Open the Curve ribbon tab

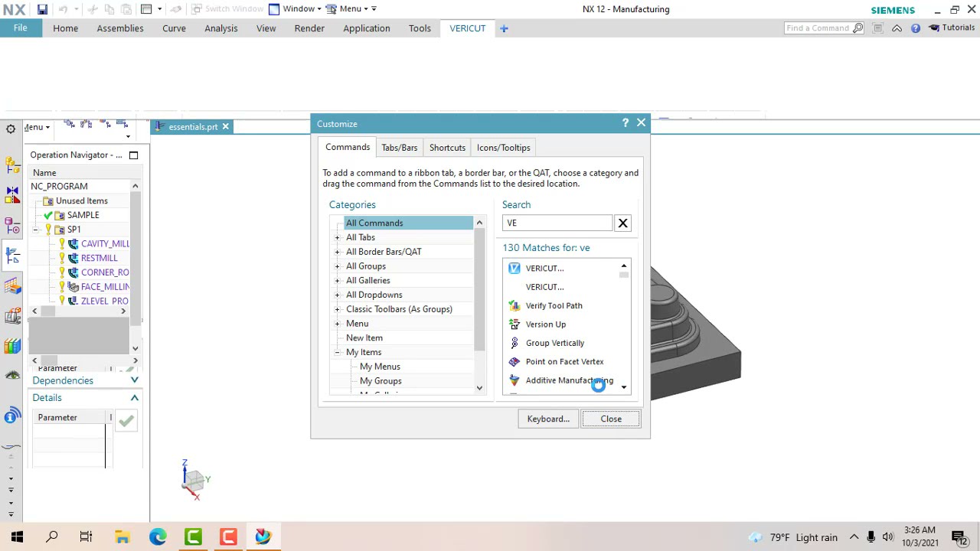[174, 28]
